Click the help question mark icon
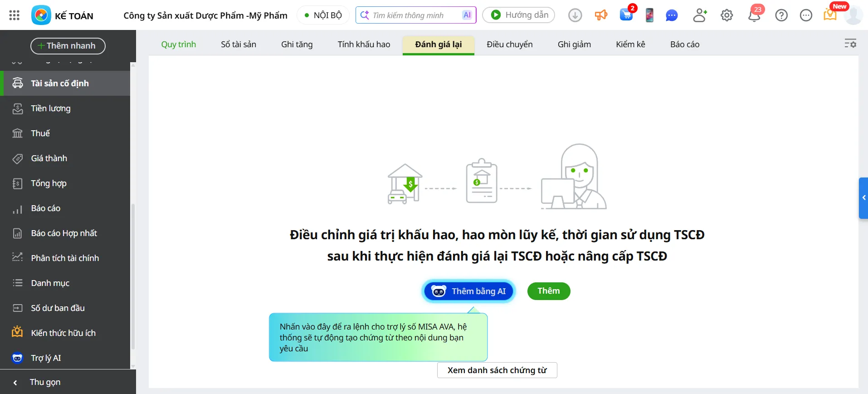The width and height of the screenshot is (868, 394). 781,15
